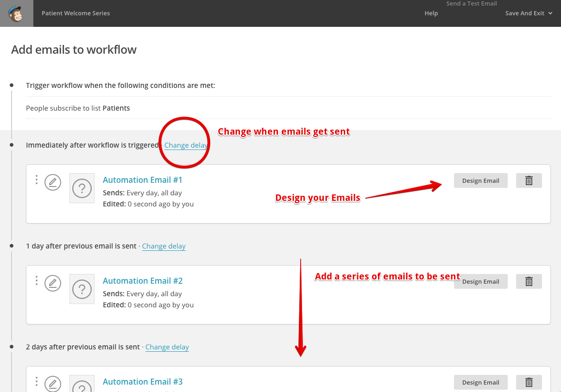Remove Automation Email #2 using its trash icon
The width and height of the screenshot is (561, 392).
(x=529, y=281)
